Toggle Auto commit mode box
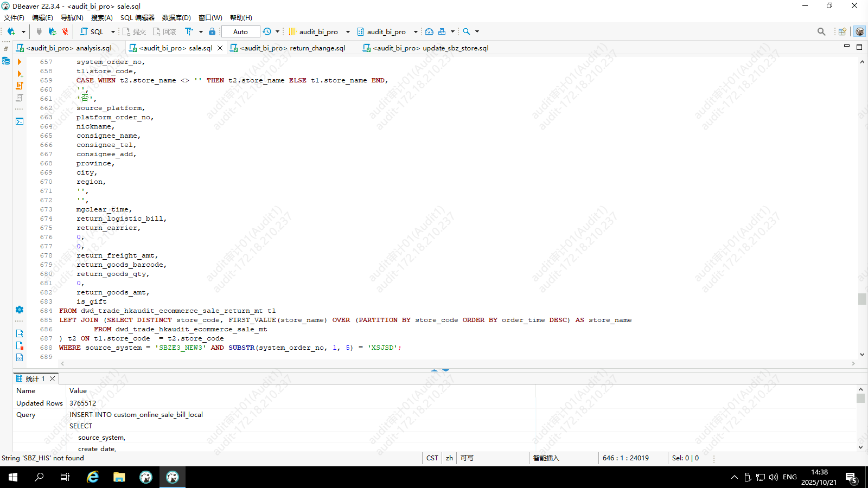The width and height of the screenshot is (868, 488). [240, 31]
